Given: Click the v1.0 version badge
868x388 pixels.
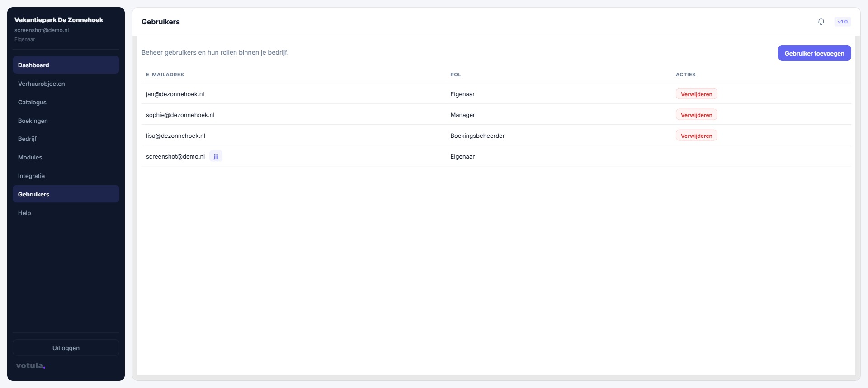Looking at the screenshot, I should click(842, 22).
